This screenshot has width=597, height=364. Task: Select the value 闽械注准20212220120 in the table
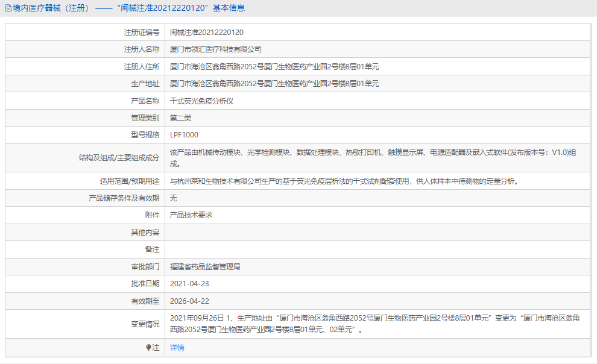(207, 33)
